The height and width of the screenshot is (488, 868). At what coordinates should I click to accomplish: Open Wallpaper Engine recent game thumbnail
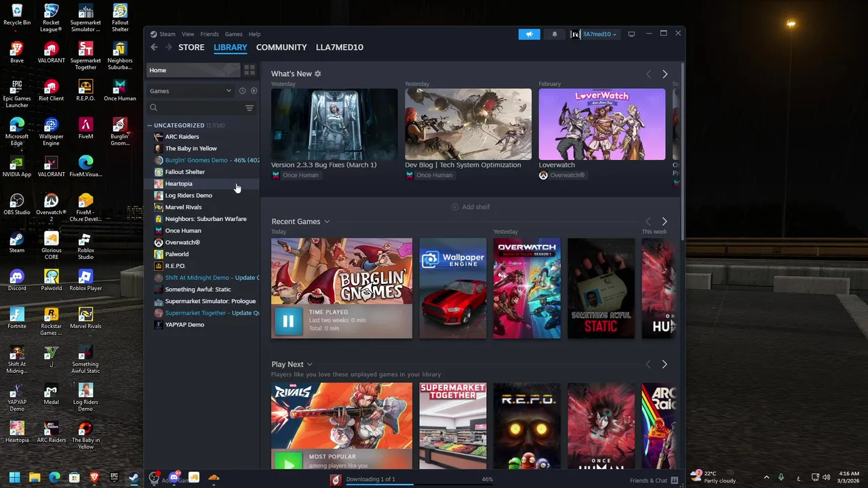pyautogui.click(x=453, y=288)
